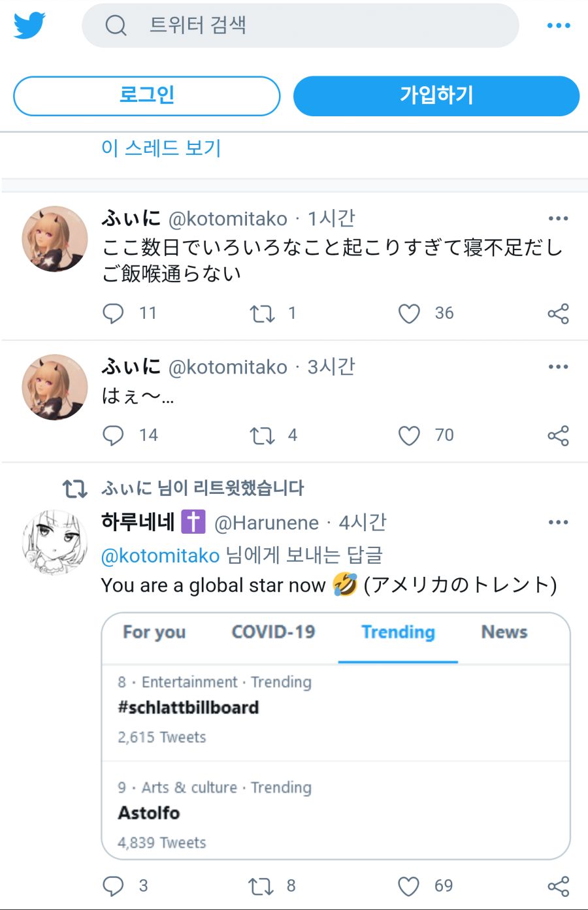The image size is (588, 910).
Task: Like the はぇ〜 tweet with 70 likes
Action: click(409, 436)
